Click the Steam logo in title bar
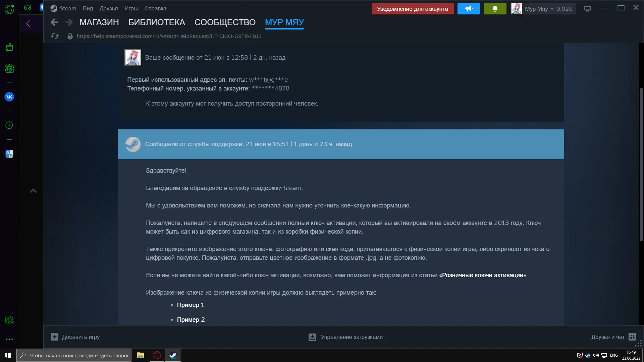Image resolution: width=644 pixels, height=362 pixels. tap(54, 8)
